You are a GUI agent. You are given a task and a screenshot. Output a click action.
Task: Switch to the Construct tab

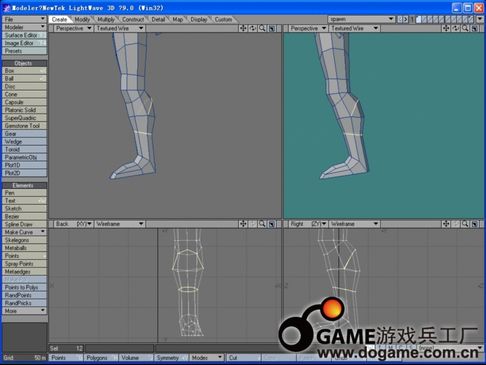pos(133,19)
